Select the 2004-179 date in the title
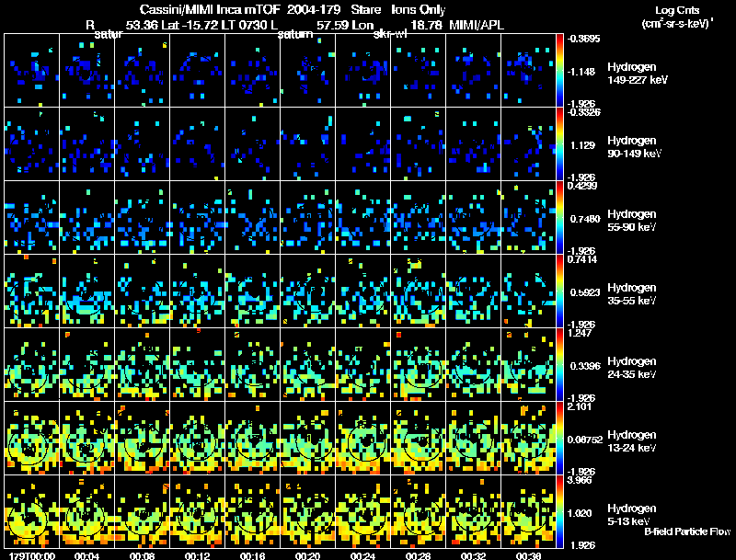Screen dimensions: 736x560 [315, 9]
